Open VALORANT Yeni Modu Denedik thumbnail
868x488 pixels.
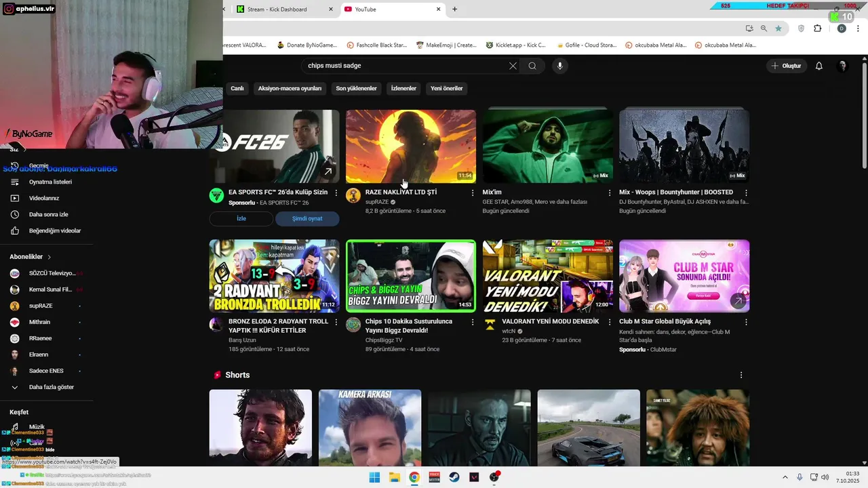point(548,276)
